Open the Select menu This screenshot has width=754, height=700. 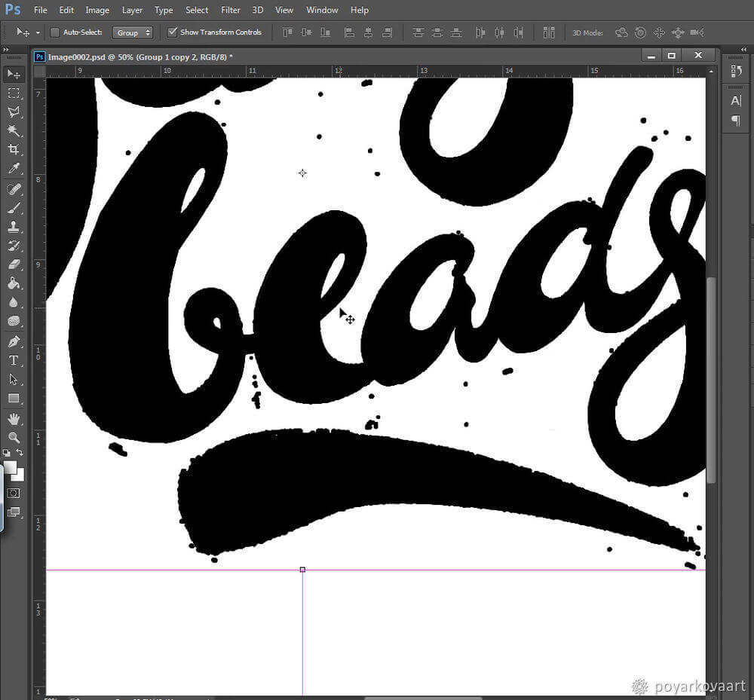(x=197, y=10)
